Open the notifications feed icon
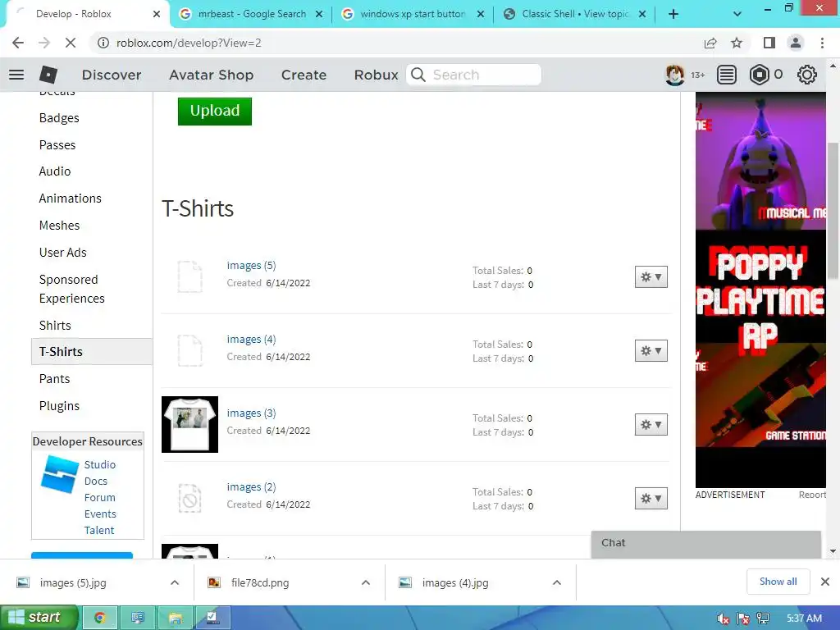 (x=727, y=75)
